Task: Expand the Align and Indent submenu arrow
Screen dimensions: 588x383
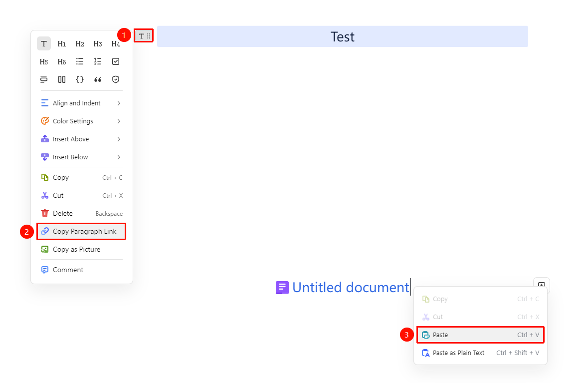Action: click(119, 103)
